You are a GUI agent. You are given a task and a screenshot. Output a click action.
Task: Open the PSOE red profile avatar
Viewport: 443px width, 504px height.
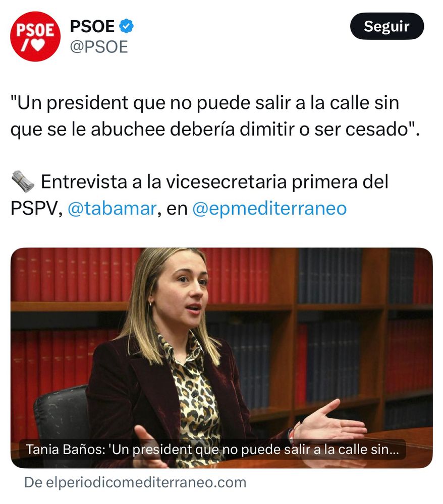[x=35, y=36]
